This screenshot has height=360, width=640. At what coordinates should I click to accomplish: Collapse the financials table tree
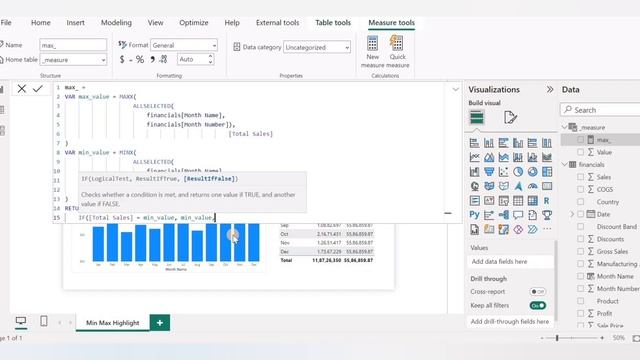565,164
